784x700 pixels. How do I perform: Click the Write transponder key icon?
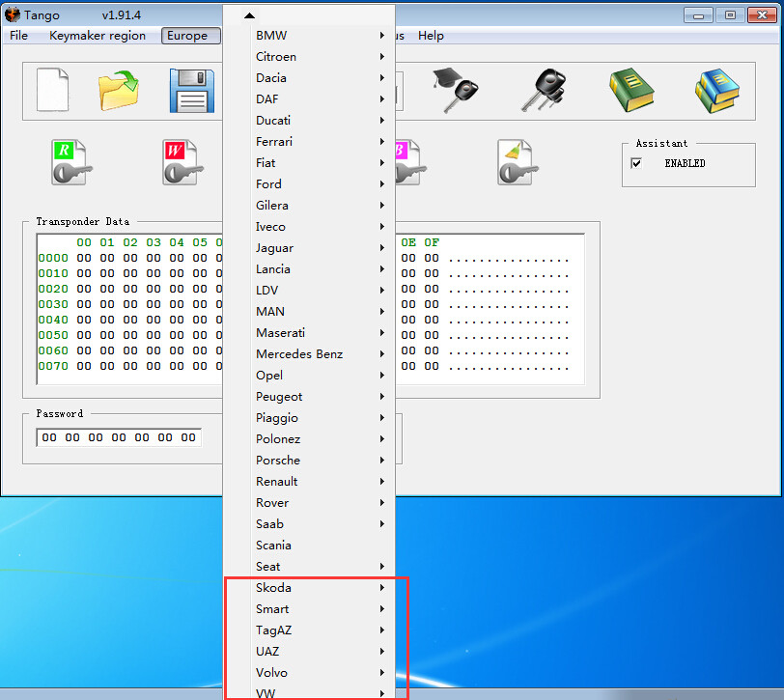point(182,162)
